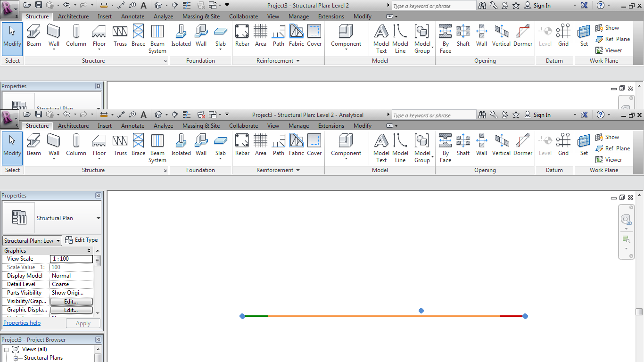The image size is (644, 362).
Task: Click the View Scale 1 : 100 field
Action: coord(71,259)
